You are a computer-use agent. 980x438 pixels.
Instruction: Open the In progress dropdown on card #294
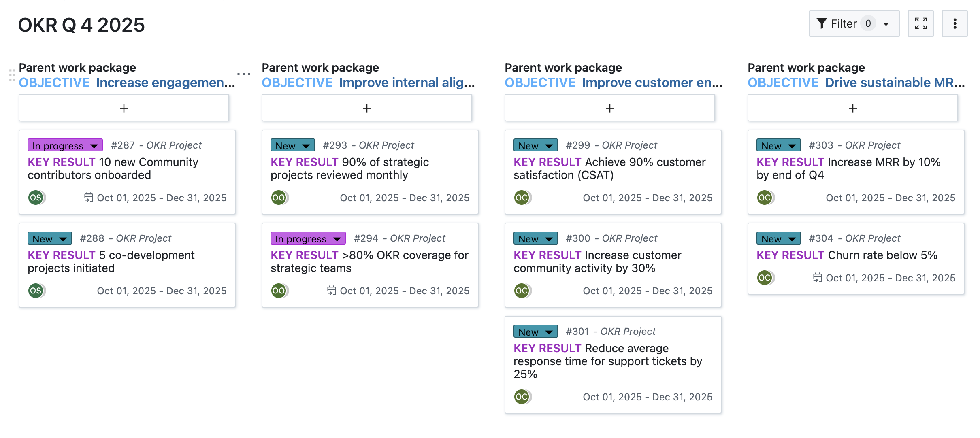click(337, 238)
